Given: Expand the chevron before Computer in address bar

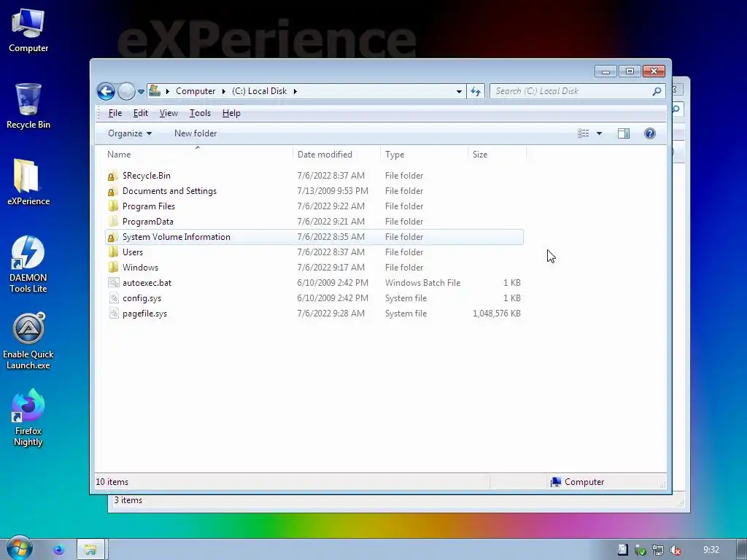Looking at the screenshot, I should pos(168,91).
